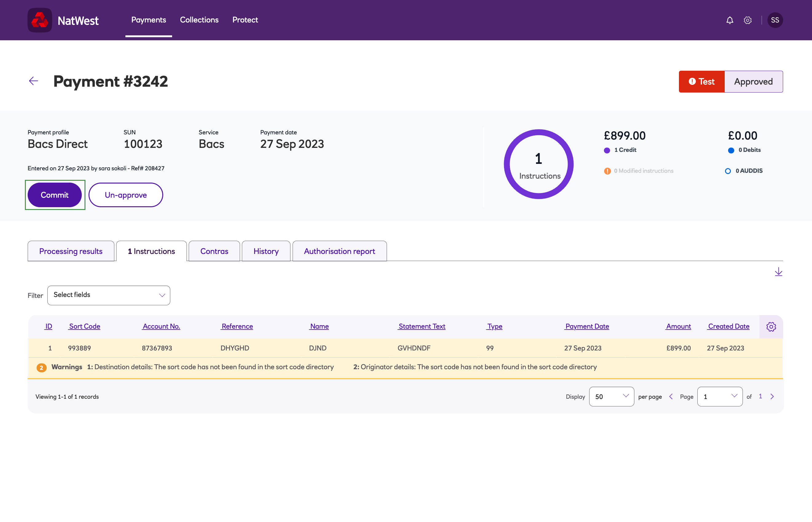Download the instructions list
Viewport: 812px width, 522px height.
778,271
